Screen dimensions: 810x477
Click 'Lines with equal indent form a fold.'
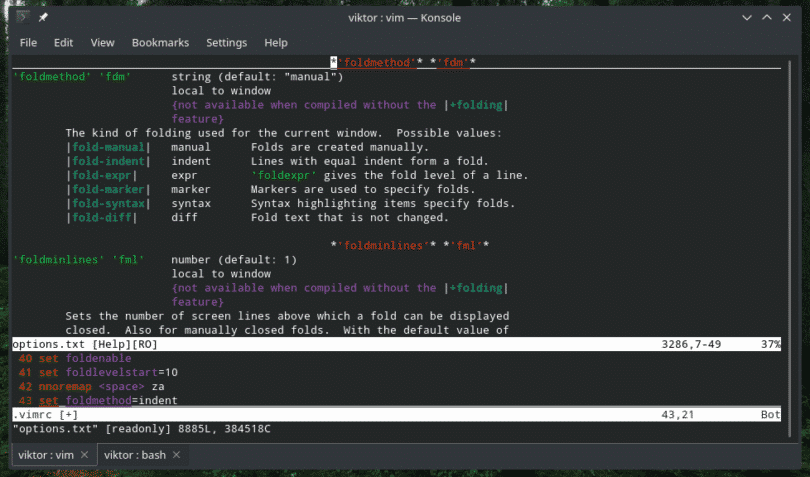(369, 161)
